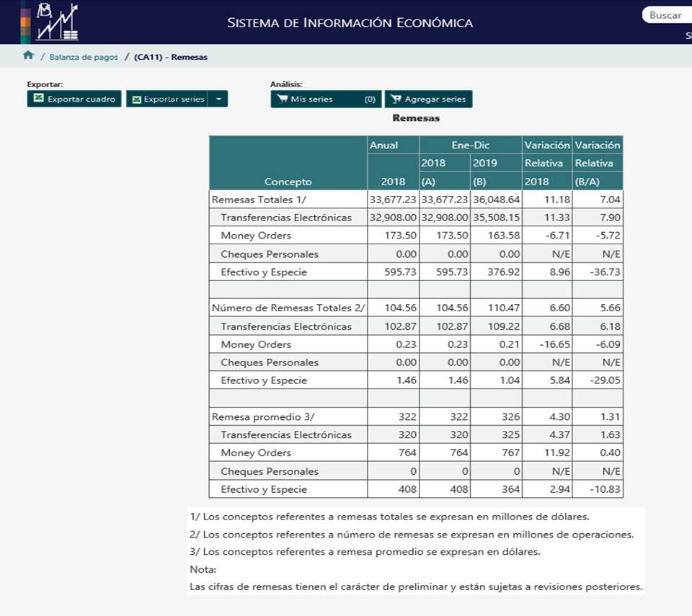The image size is (692, 616).
Task: Click the Sistema de Información Económica title
Action: (350, 23)
